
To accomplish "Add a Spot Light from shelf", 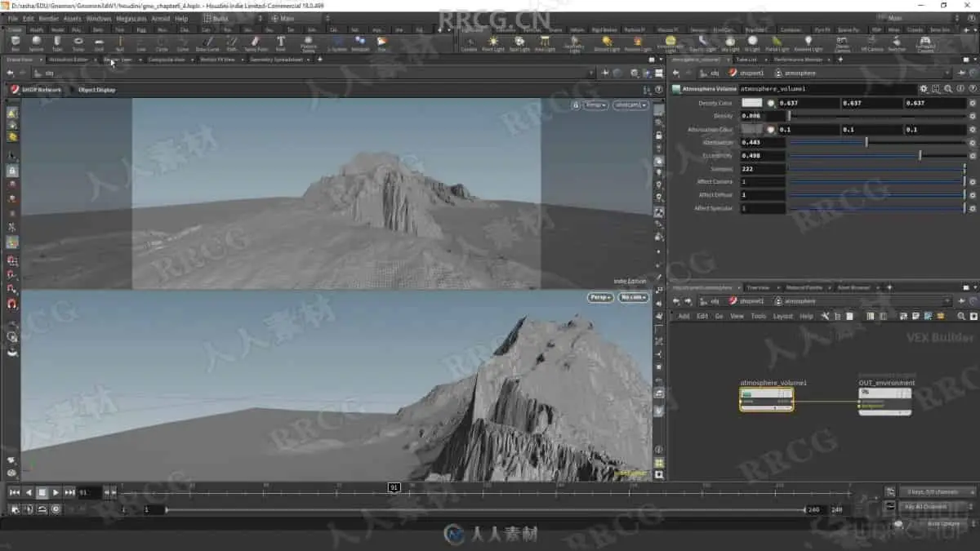I will point(519,42).
